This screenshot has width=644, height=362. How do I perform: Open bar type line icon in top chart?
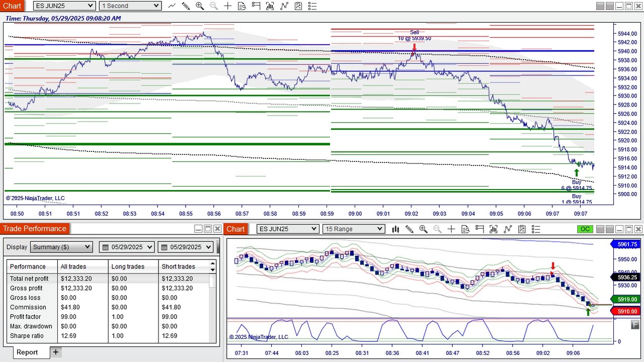pyautogui.click(x=172, y=6)
